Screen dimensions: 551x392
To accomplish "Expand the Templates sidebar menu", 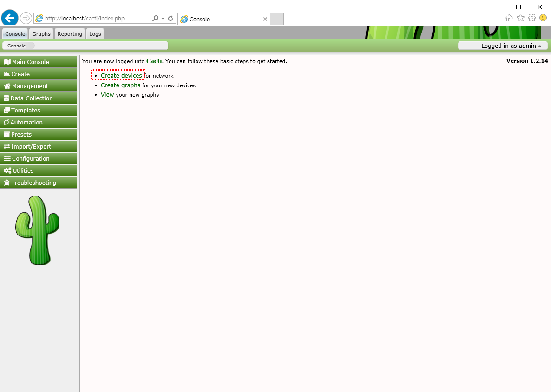I will click(x=39, y=110).
